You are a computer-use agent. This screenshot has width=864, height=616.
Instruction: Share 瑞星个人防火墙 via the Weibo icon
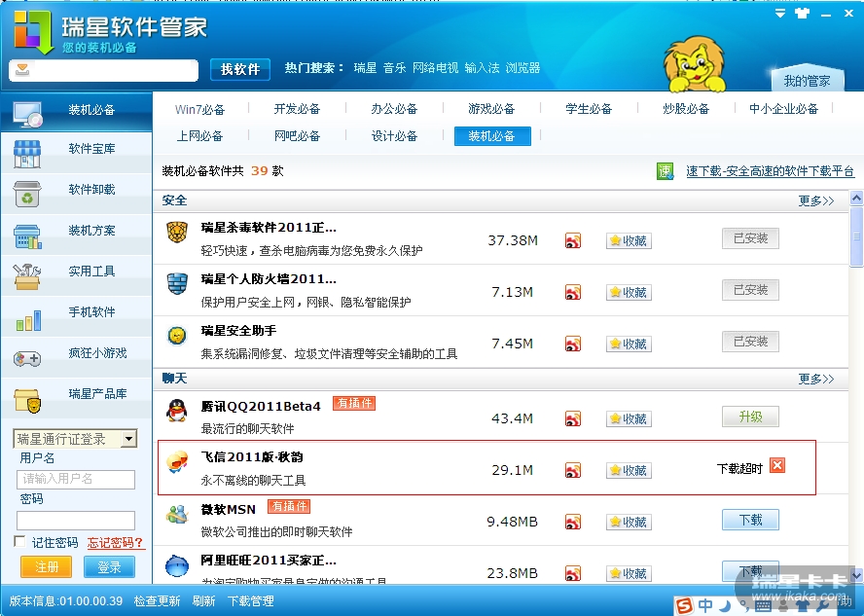pos(573,292)
